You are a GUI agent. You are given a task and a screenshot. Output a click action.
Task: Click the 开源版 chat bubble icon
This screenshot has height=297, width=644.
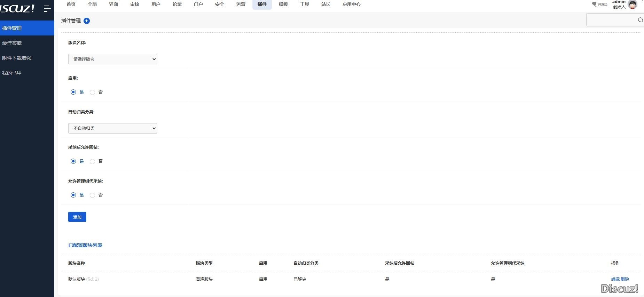(x=594, y=4)
